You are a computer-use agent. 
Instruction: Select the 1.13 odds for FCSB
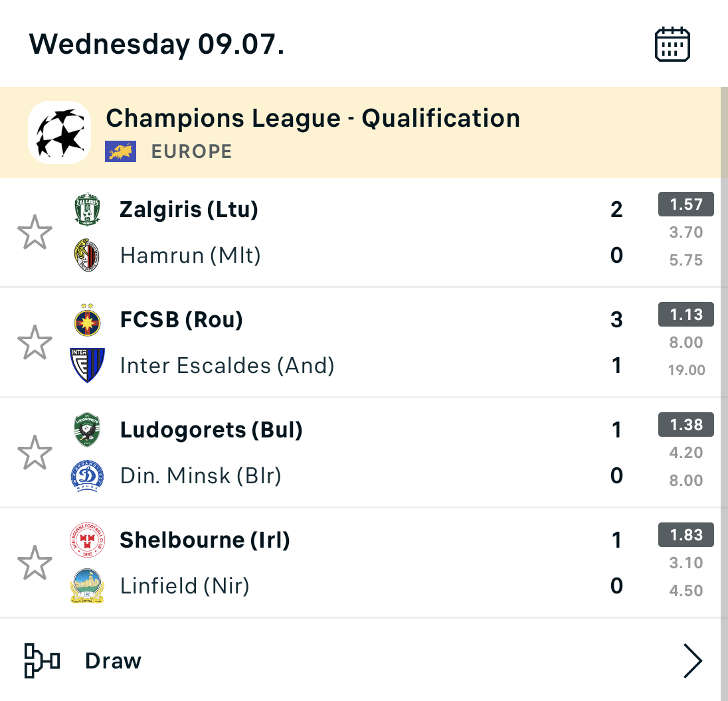685,315
